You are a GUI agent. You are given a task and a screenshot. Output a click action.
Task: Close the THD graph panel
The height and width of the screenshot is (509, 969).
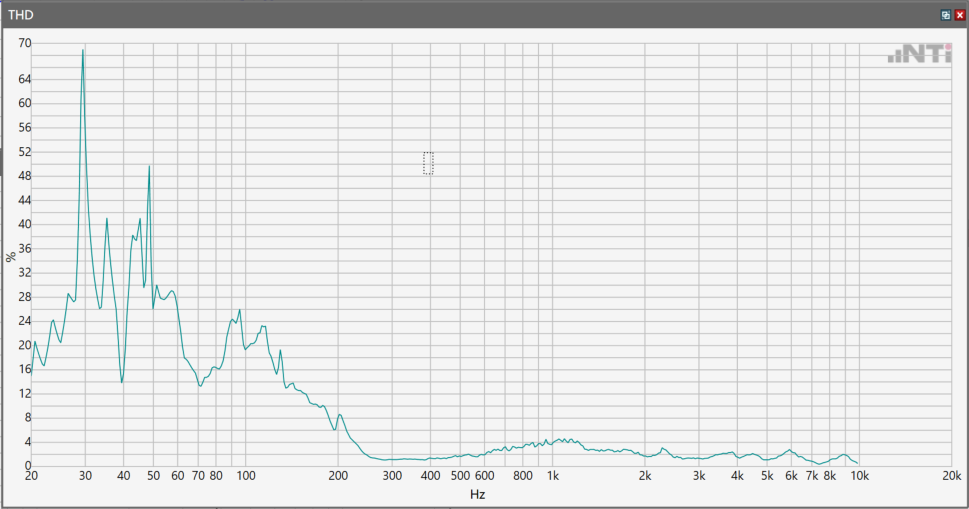tap(960, 15)
